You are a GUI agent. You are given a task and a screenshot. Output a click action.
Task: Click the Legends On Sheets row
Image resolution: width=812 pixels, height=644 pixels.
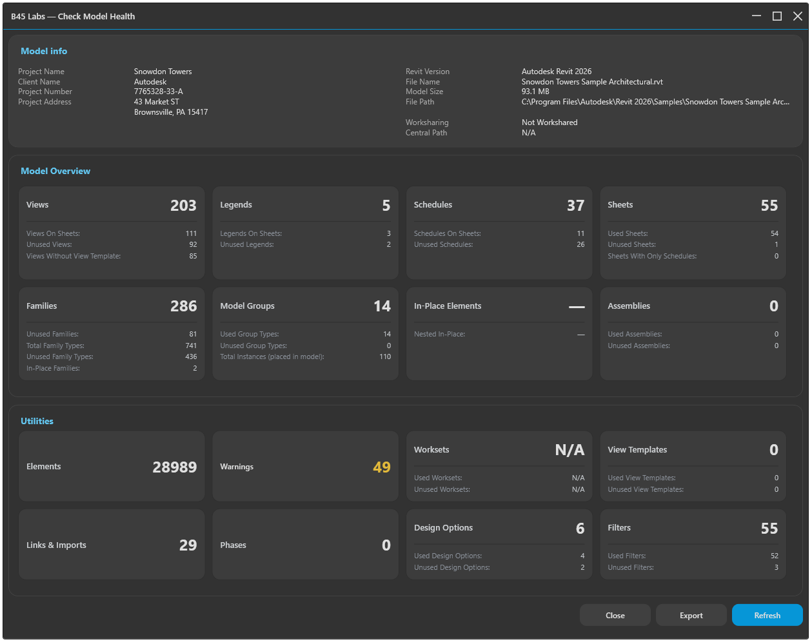click(305, 233)
